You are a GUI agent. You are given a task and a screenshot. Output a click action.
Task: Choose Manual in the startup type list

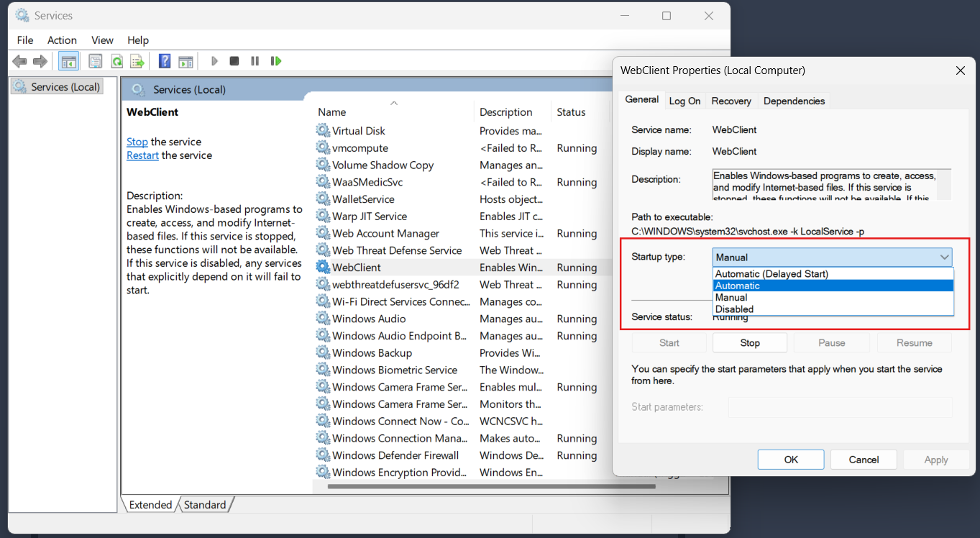click(x=833, y=297)
